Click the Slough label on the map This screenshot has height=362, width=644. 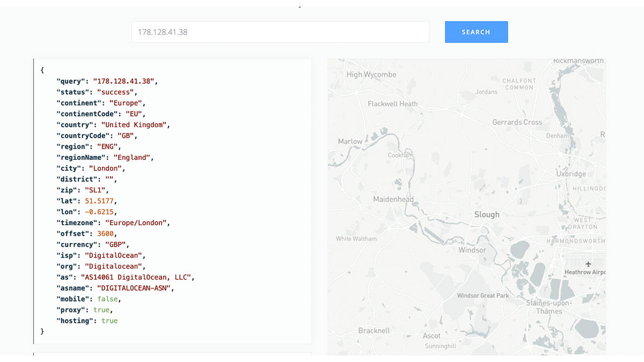pyautogui.click(x=487, y=214)
